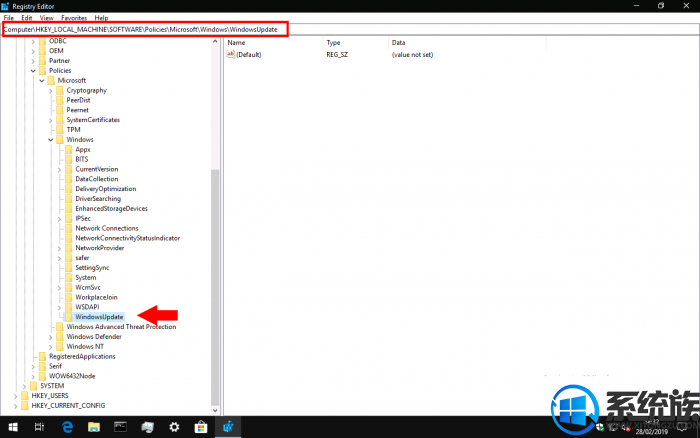The height and width of the screenshot is (438, 700).
Task: Expand the SystemCertificates key
Action: pos(50,120)
